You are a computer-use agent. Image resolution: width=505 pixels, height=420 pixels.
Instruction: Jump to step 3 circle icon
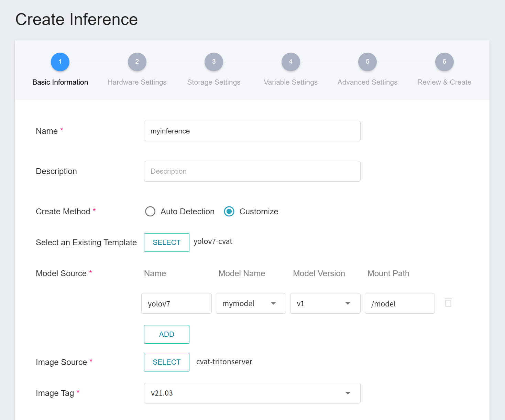pos(214,62)
